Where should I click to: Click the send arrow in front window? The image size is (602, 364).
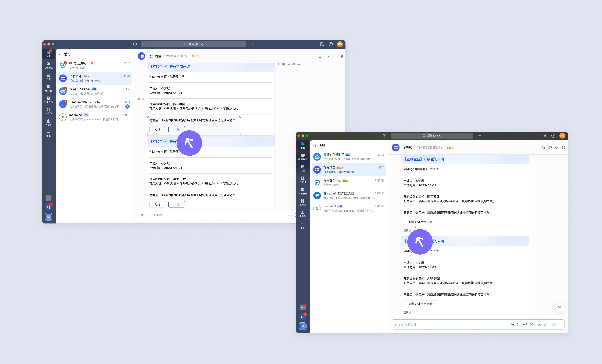click(x=554, y=324)
